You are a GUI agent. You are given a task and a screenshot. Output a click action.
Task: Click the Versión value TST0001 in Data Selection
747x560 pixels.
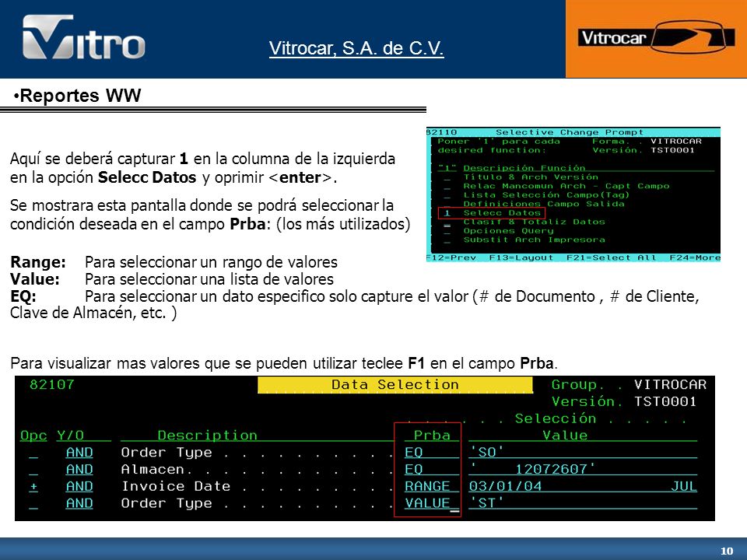665,402
